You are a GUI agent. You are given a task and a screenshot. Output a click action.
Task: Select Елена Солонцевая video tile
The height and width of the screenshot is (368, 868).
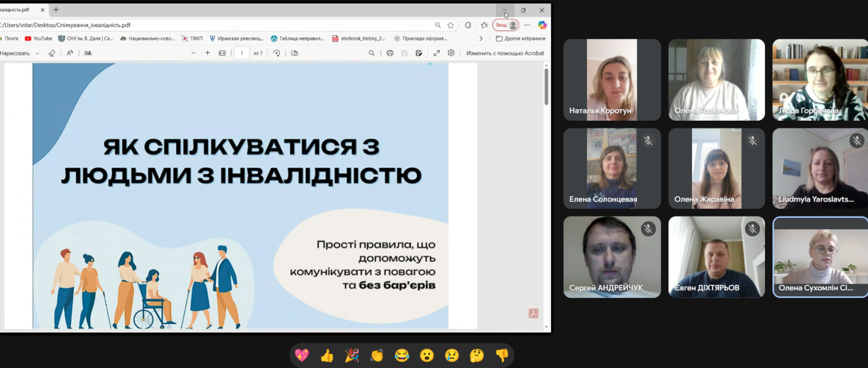pos(612,168)
